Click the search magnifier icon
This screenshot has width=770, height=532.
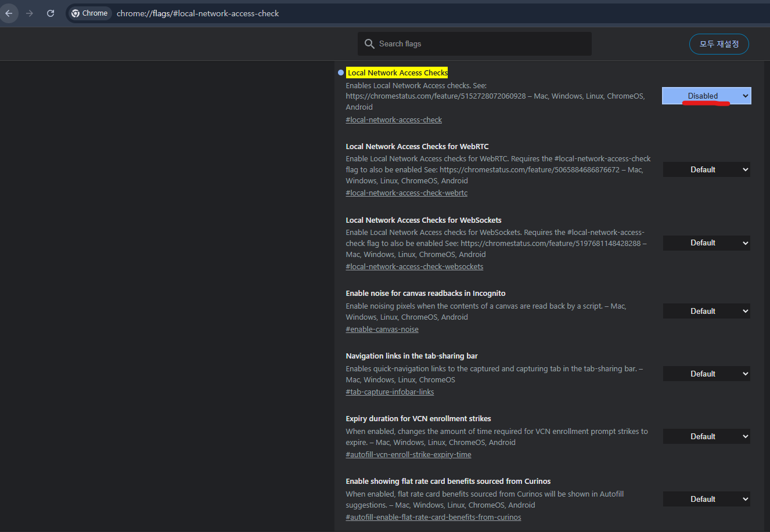click(x=369, y=44)
